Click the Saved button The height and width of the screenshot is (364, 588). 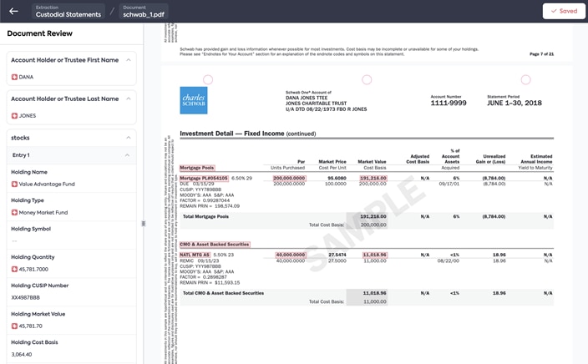click(x=563, y=11)
